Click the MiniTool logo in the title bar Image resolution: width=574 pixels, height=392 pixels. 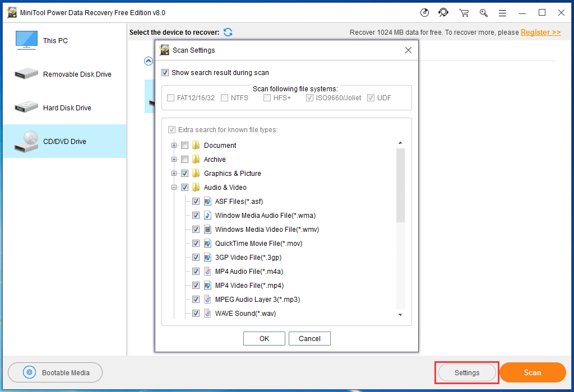point(12,12)
